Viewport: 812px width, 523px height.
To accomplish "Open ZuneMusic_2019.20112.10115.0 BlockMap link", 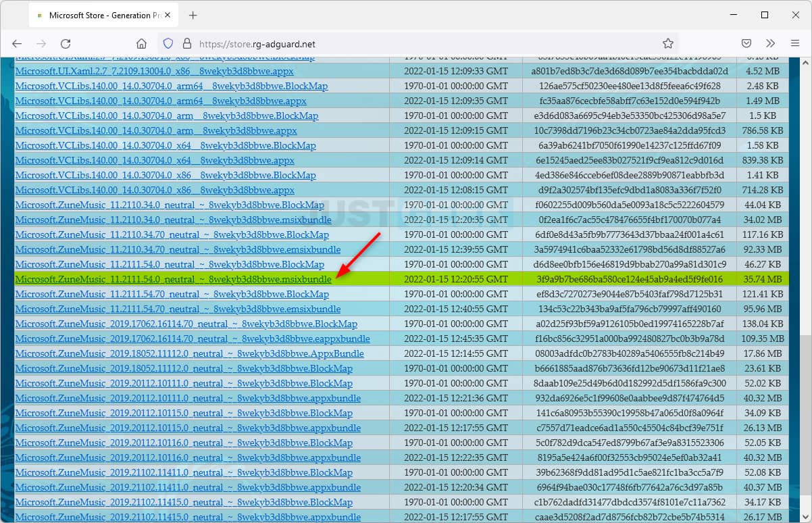I will (x=184, y=413).
